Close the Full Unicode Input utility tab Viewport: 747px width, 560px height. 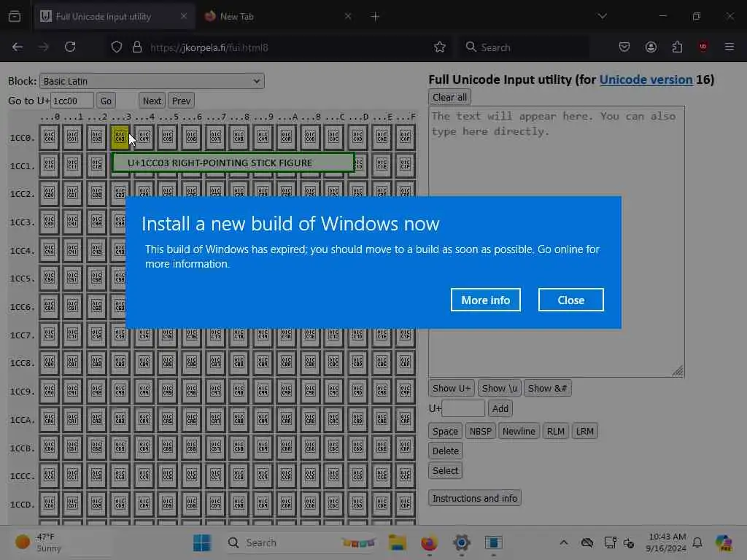click(183, 16)
